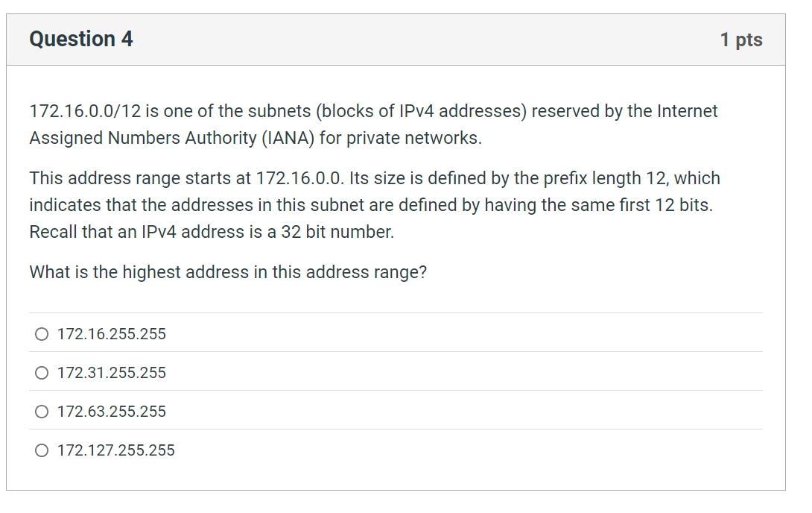Select the 172.127.255.255 answer option
The width and height of the screenshot is (812, 513).
[x=42, y=450]
